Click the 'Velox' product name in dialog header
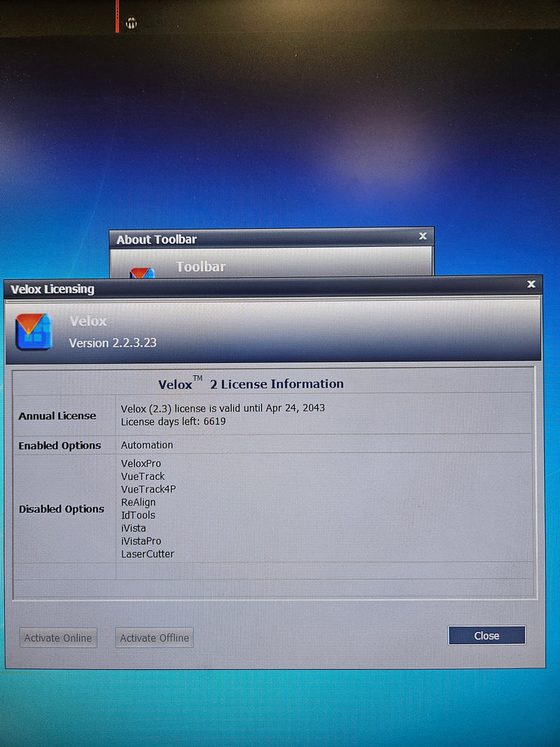The width and height of the screenshot is (560, 747). [88, 321]
